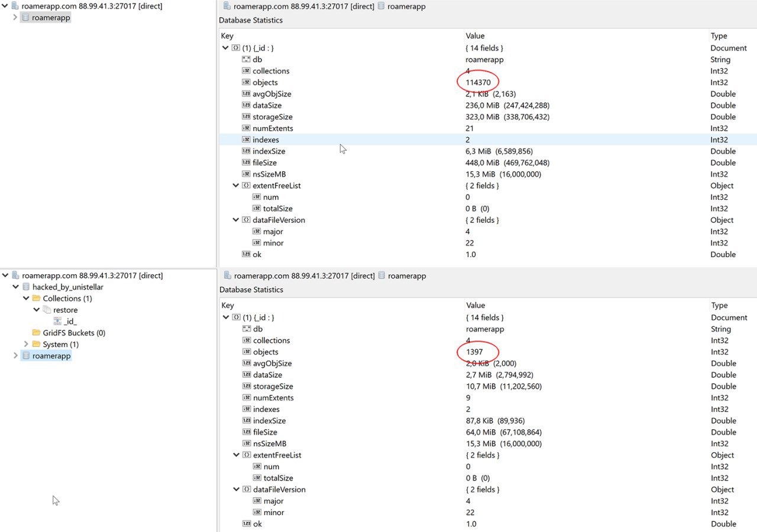
Task: Click dataSize value 236,0 MiB (247,424,288)
Action: tap(508, 105)
